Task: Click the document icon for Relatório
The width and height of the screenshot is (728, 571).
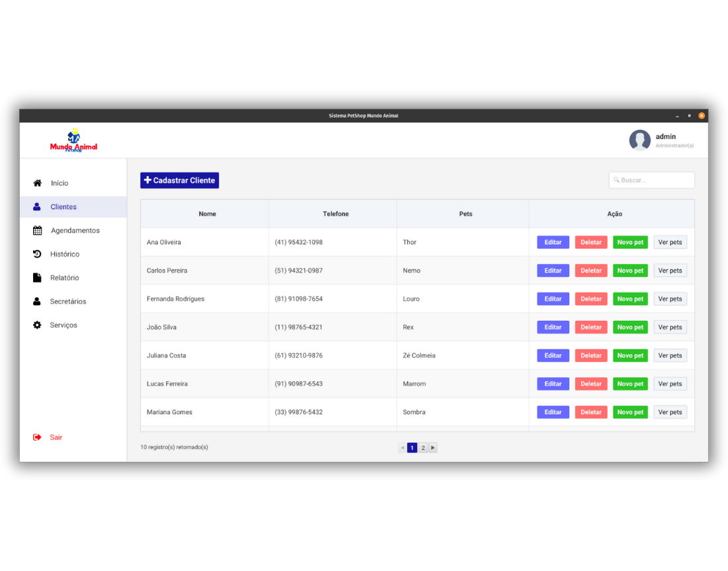Action: point(37,278)
